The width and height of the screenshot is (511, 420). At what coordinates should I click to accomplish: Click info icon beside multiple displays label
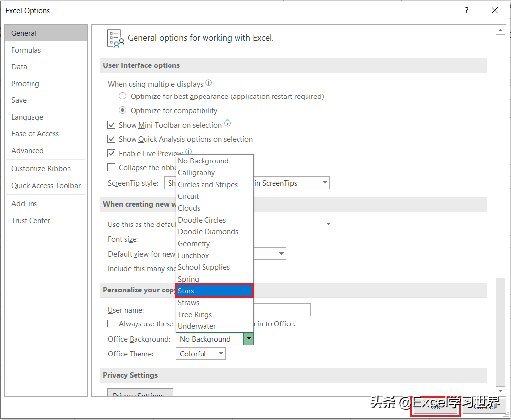(208, 83)
